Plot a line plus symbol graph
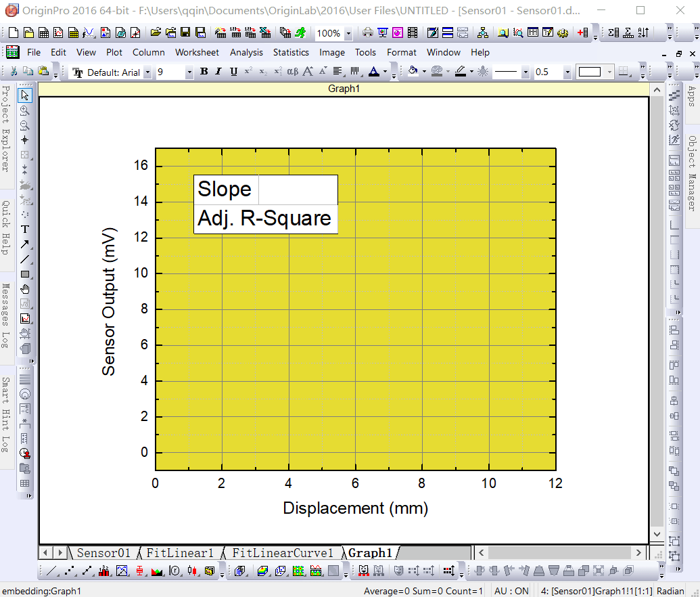Image resolution: width=700 pixels, height=597 pixels. pos(87,571)
